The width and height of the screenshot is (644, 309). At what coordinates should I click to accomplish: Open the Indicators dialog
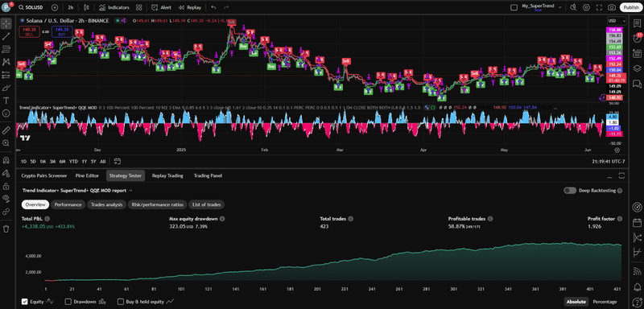(114, 7)
